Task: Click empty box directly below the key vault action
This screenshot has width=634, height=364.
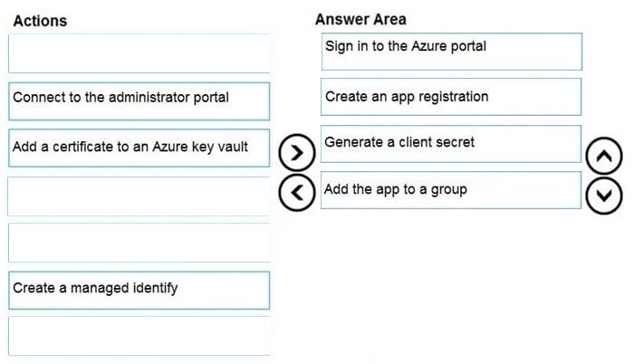Action: [x=139, y=196]
